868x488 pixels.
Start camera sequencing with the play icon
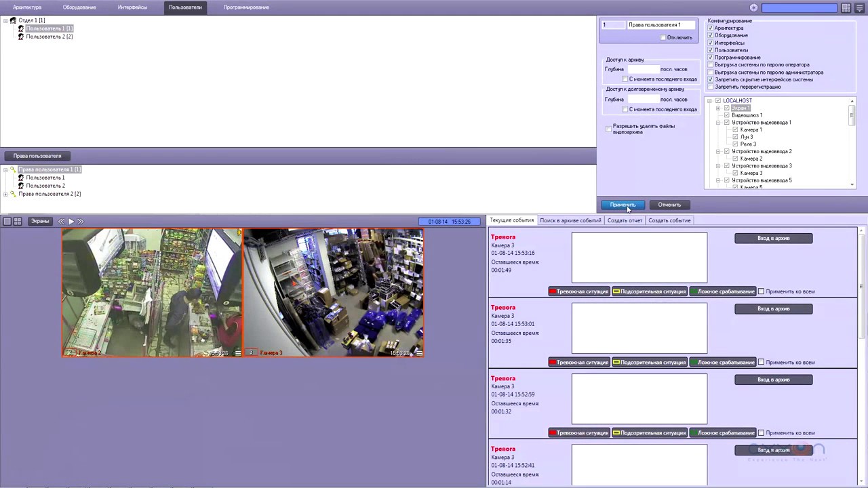pyautogui.click(x=71, y=221)
